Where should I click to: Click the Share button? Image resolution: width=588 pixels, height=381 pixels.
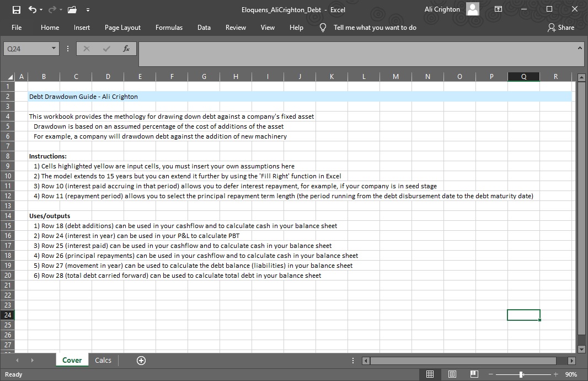click(561, 28)
